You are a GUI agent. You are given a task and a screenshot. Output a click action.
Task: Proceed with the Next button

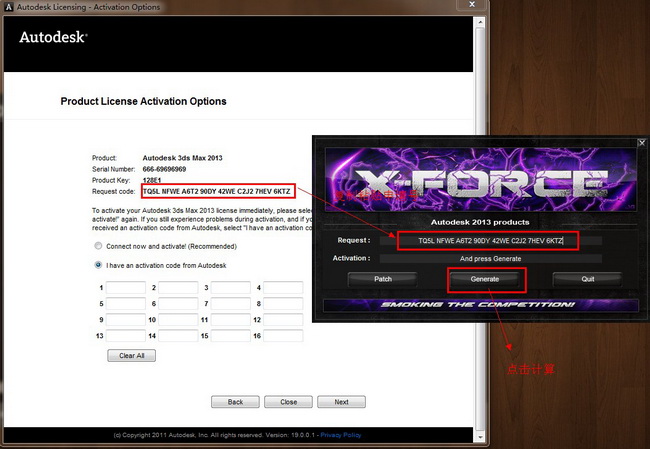341,402
